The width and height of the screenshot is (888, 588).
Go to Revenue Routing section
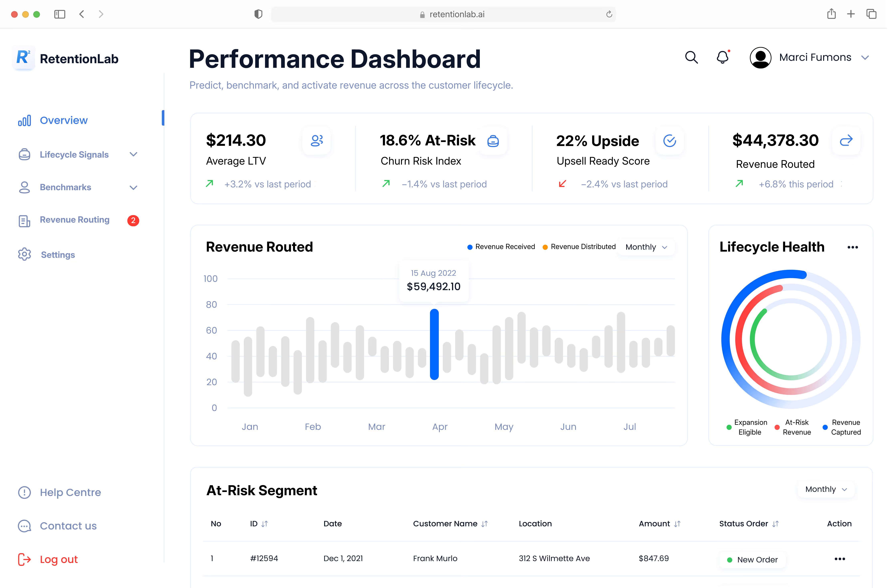coord(75,220)
